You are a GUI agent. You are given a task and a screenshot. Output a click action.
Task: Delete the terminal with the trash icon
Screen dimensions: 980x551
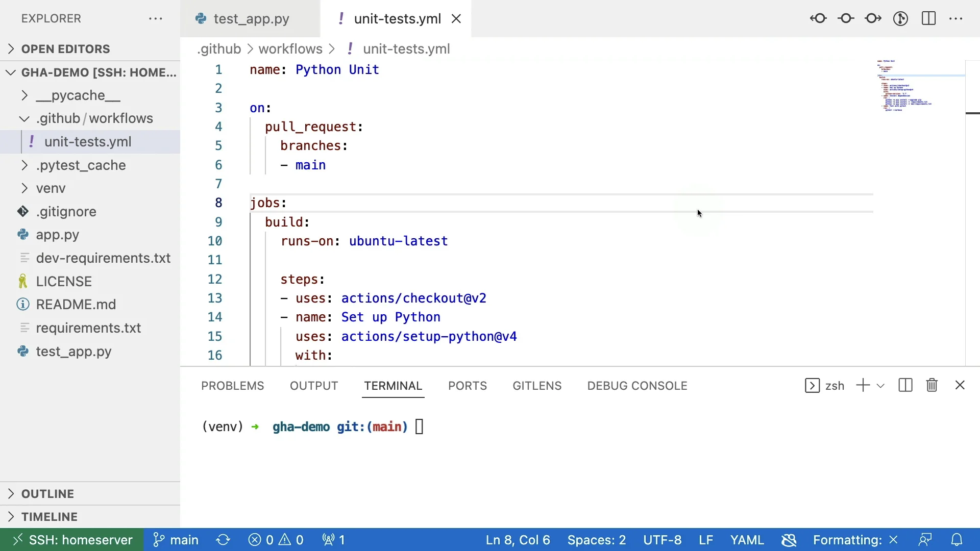click(932, 385)
